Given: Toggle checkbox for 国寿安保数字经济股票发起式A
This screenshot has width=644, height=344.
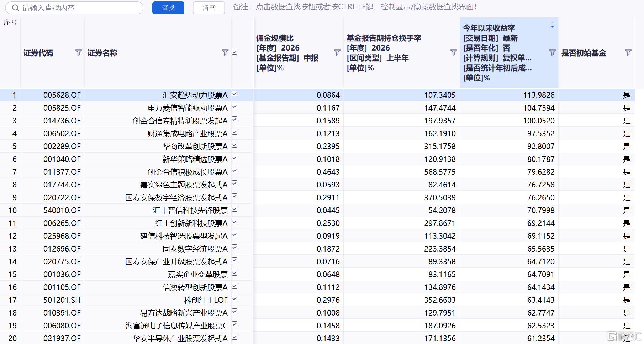Looking at the screenshot, I should pos(234,196).
